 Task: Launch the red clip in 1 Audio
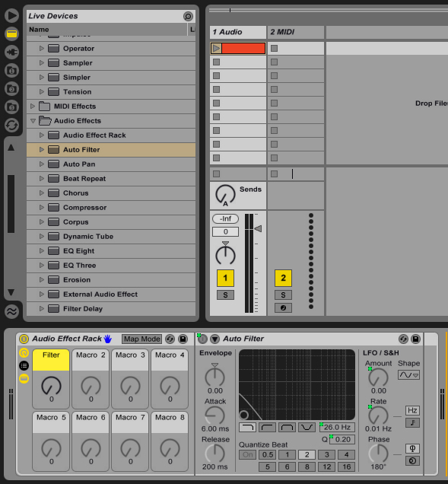point(216,49)
